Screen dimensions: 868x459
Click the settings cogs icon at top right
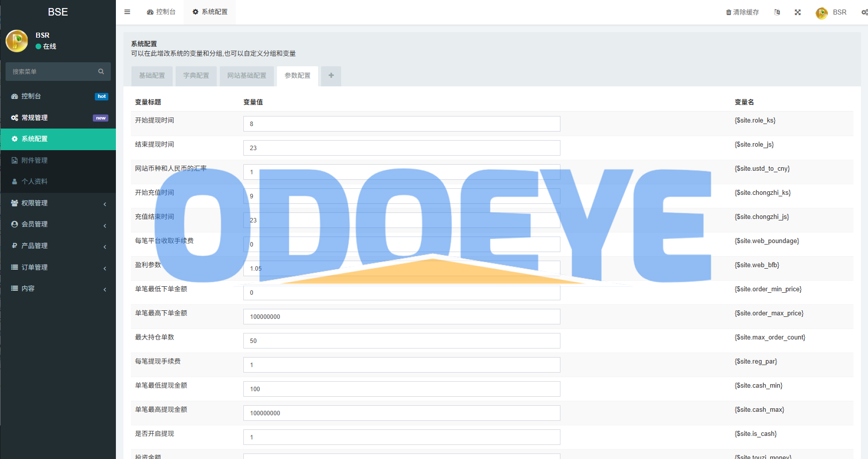click(864, 12)
